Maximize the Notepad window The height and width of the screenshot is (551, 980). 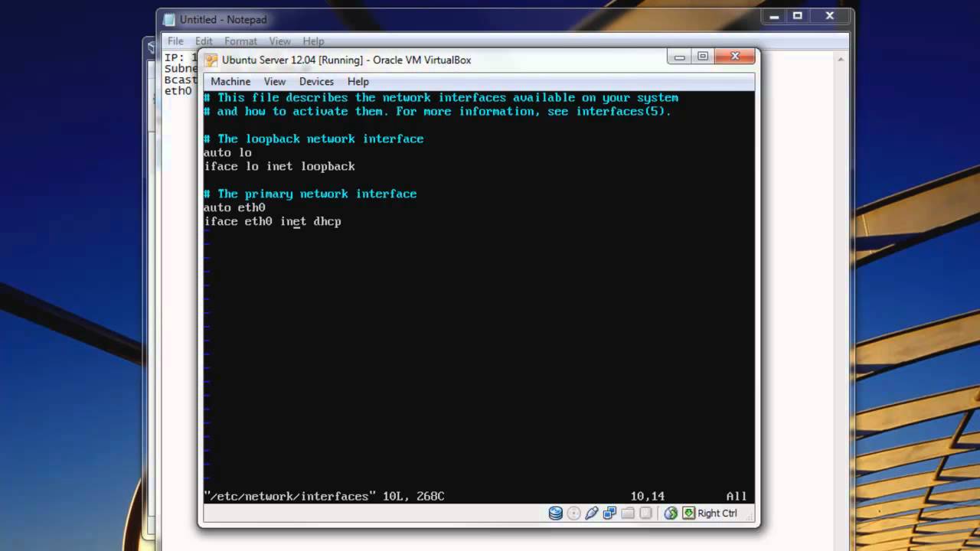point(797,16)
